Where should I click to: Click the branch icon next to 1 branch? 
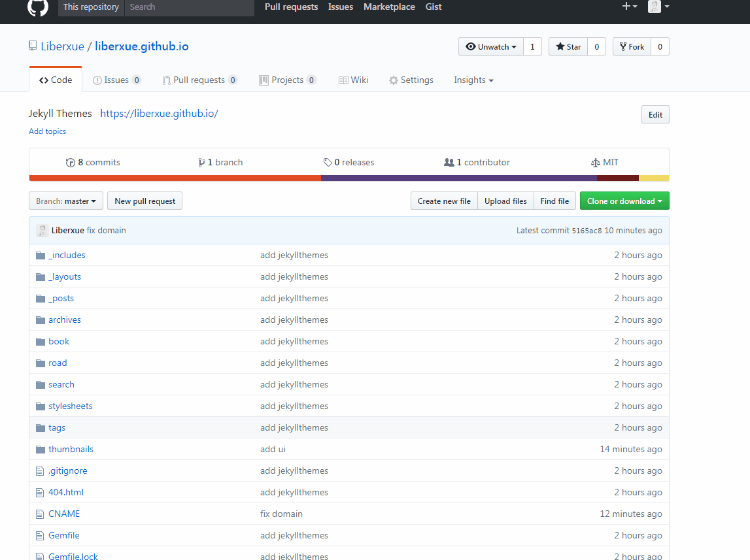tap(202, 163)
